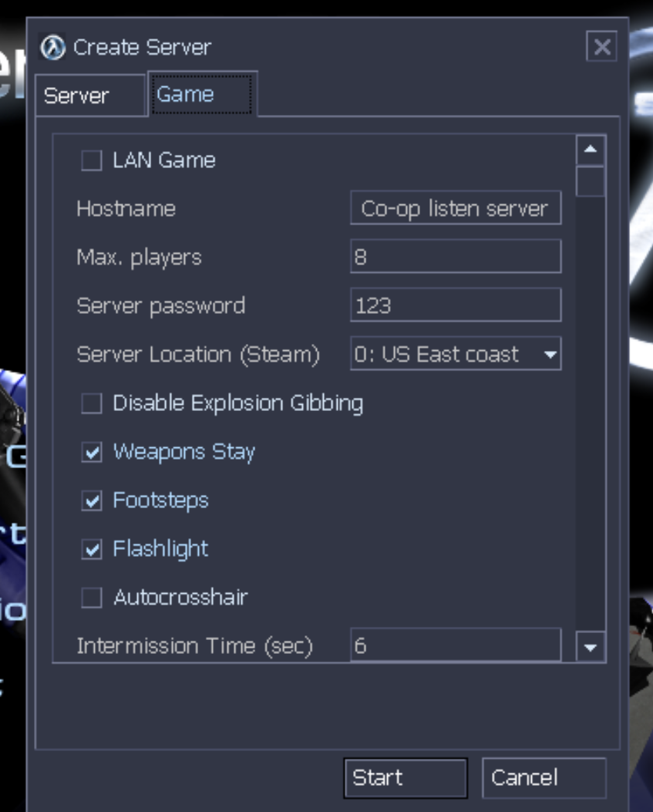The width and height of the screenshot is (653, 812).
Task: Click the Server password field
Action: 456,305
